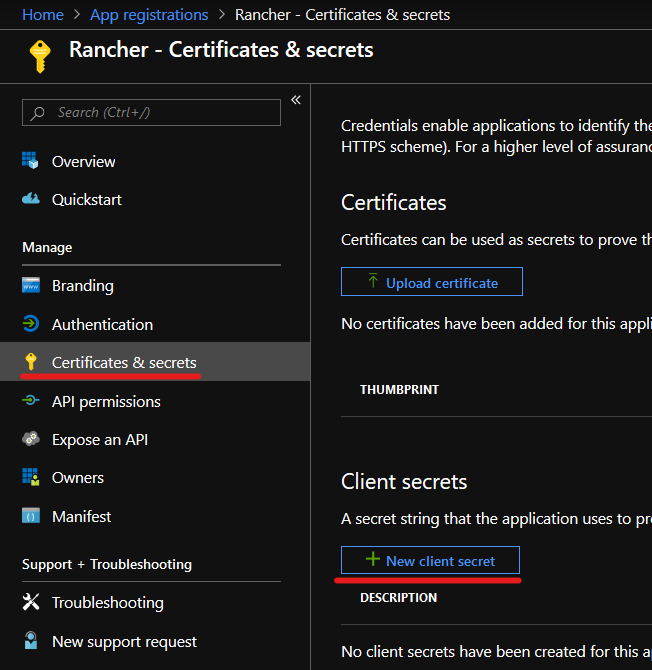The height and width of the screenshot is (670, 652).
Task: Click the magnifier icon in search box
Action: tap(38, 113)
